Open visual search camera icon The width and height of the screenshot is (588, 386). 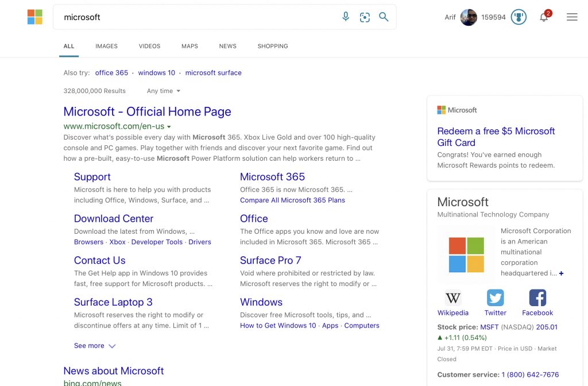(365, 17)
